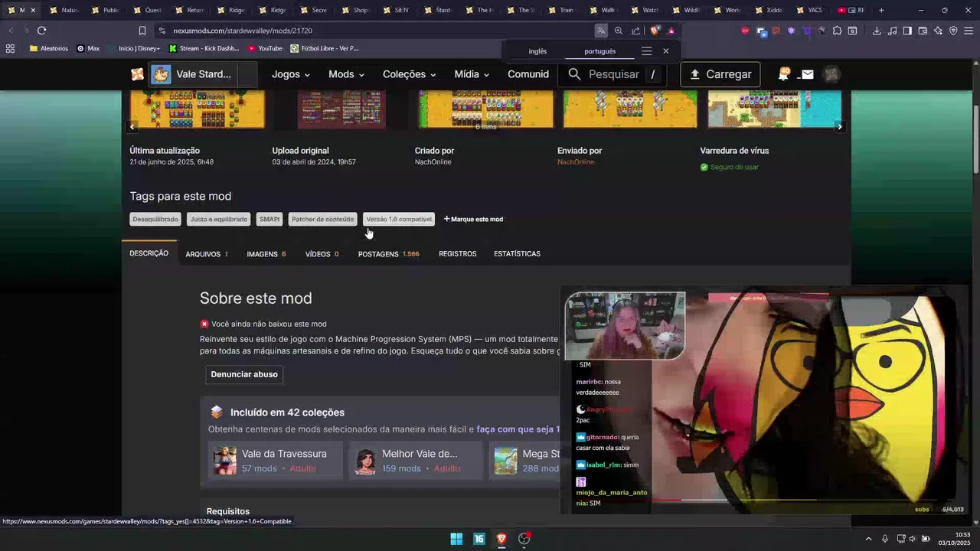Expand the Coleções dropdown menu
980x551 pixels.
pyautogui.click(x=409, y=74)
